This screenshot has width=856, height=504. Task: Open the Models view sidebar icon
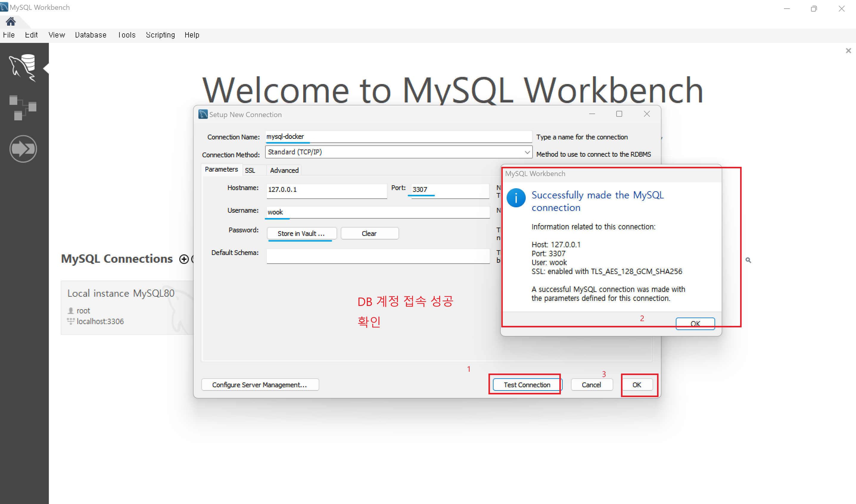click(x=23, y=108)
